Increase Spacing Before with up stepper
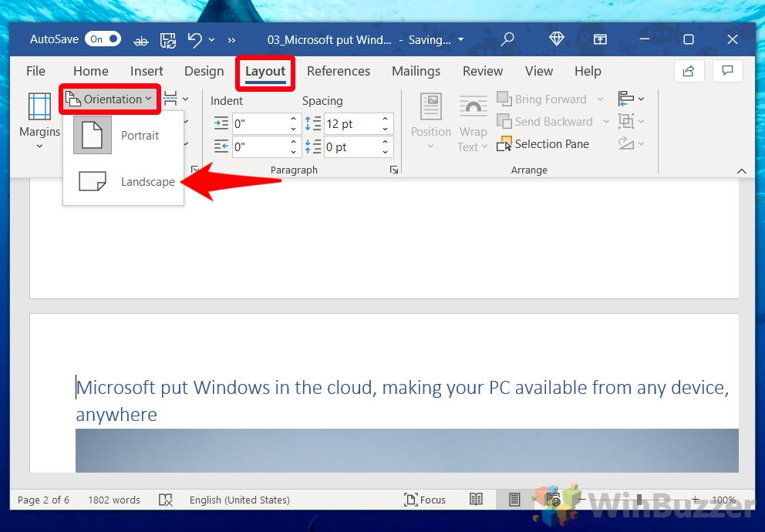 point(386,119)
